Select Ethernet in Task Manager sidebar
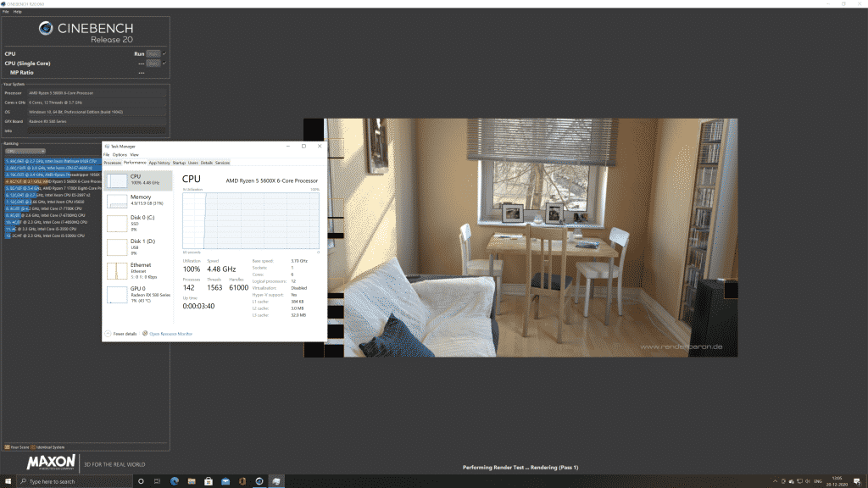Viewport: 868px width, 488px height. 138,270
